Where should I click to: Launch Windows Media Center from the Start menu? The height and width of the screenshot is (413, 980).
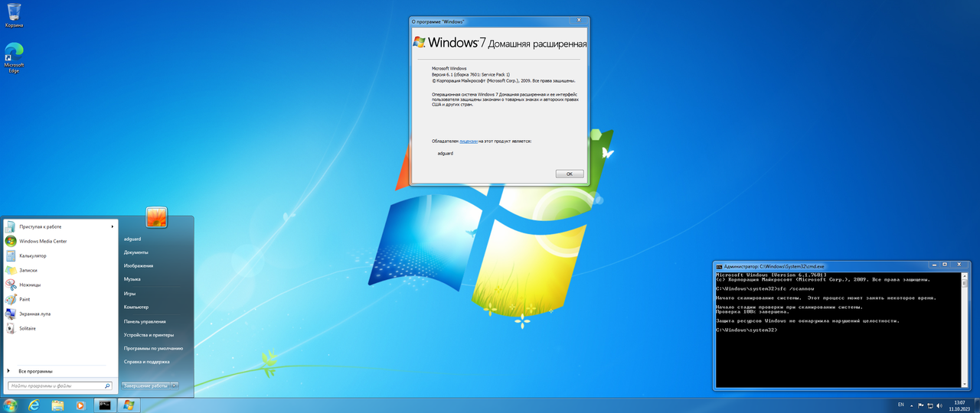point(60,241)
